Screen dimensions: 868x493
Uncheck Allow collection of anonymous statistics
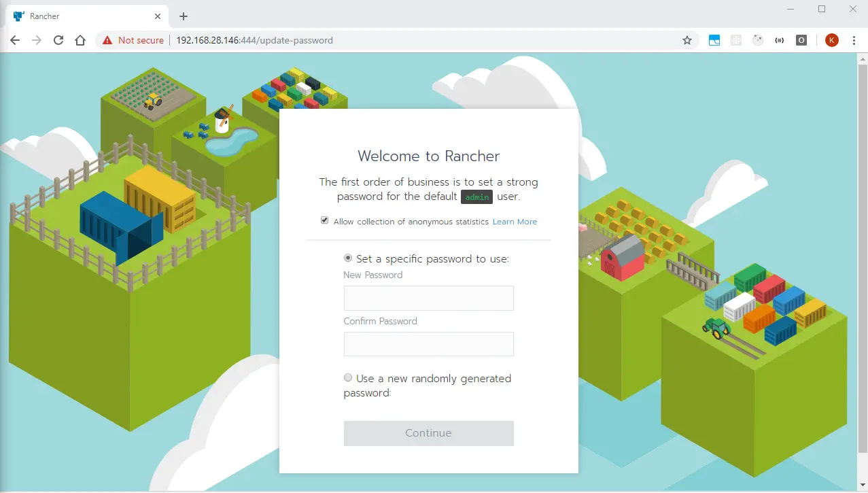click(325, 221)
